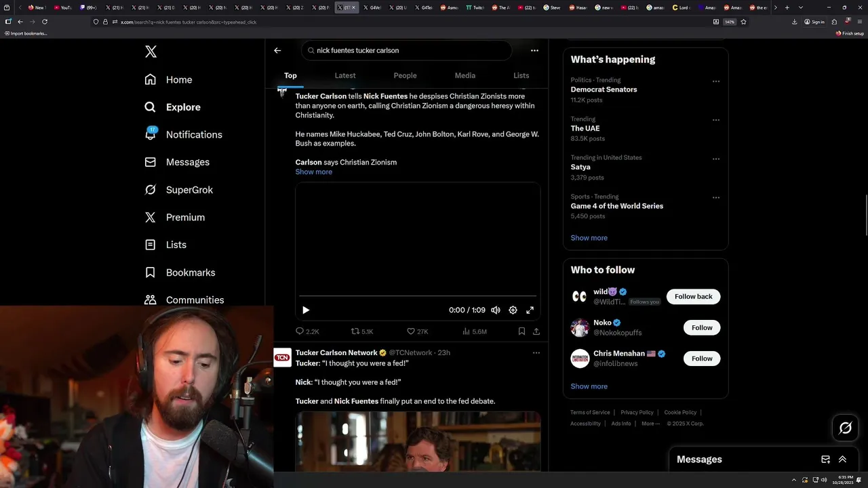Click the X logo in sidebar
868x488 pixels.
(x=151, y=52)
